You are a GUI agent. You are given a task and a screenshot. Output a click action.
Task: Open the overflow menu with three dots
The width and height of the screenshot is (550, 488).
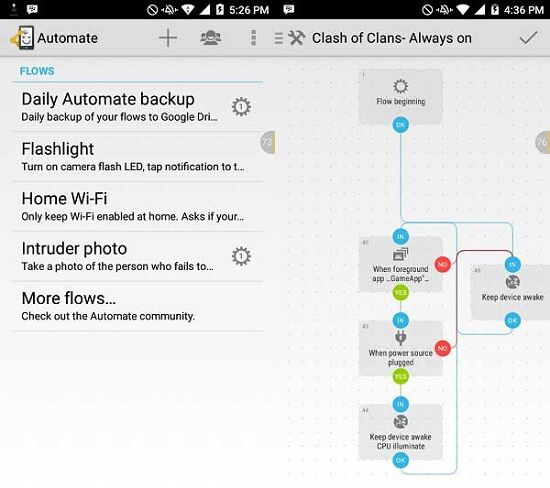(254, 38)
